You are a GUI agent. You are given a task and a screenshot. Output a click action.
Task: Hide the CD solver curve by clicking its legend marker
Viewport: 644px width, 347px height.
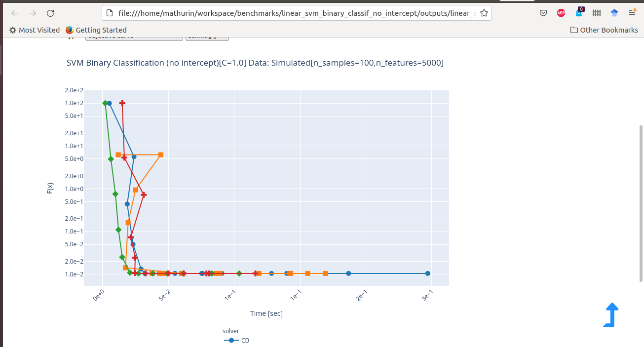pyautogui.click(x=230, y=341)
